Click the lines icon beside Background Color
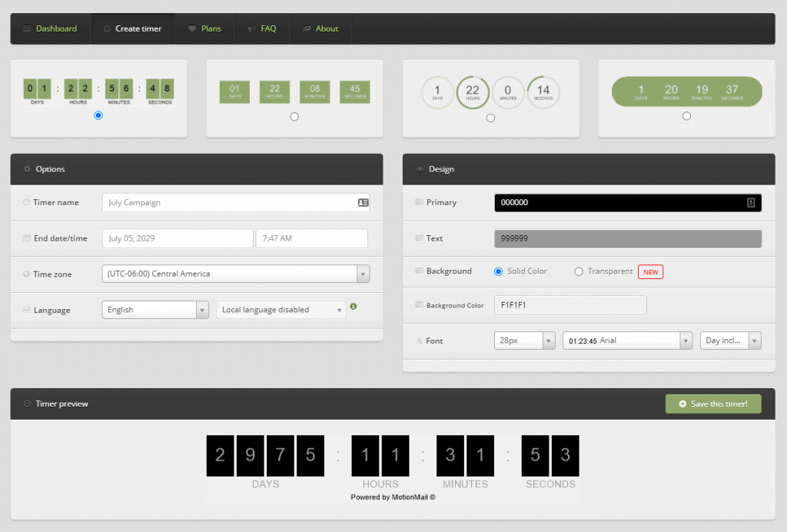787x532 pixels. (x=419, y=305)
